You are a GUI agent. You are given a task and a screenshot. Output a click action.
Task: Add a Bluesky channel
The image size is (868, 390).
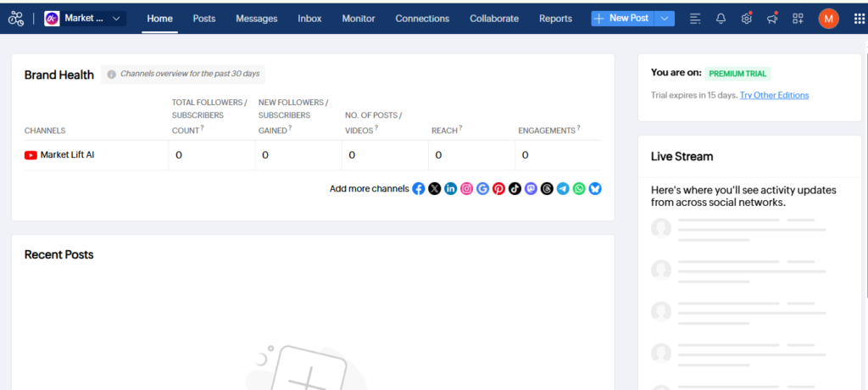595,189
